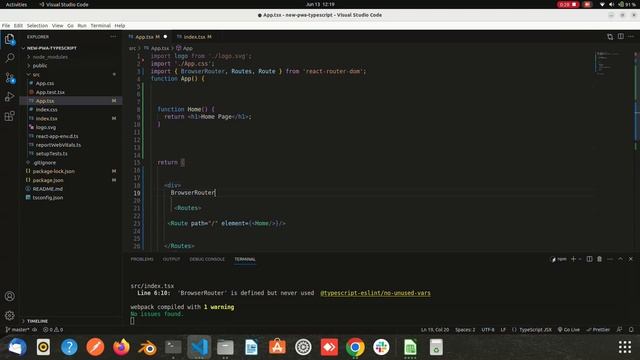The height and width of the screenshot is (360, 640).
Task: Change encoding UTF-8 in status bar
Action: (488, 329)
